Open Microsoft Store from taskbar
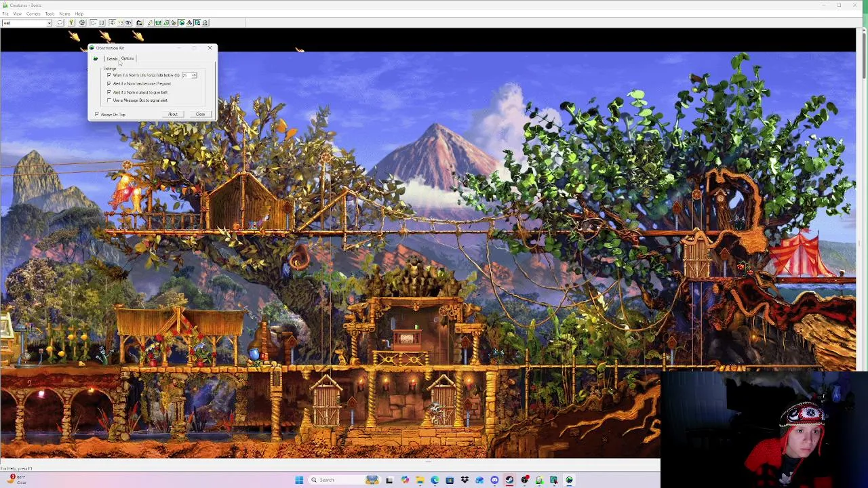The height and width of the screenshot is (488, 868). 450,480
